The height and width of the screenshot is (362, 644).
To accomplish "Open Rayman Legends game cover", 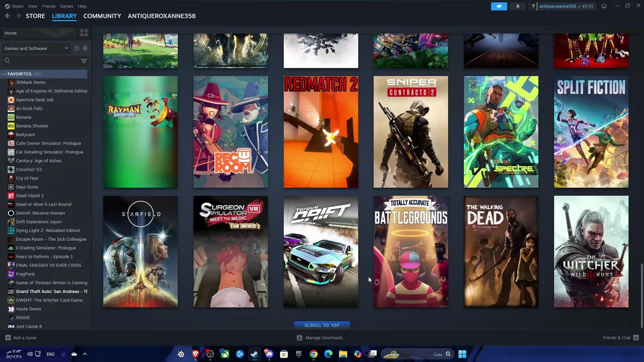I will [x=140, y=132].
